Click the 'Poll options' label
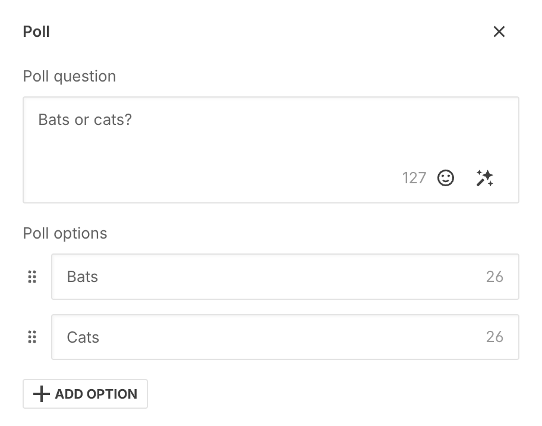The image size is (542, 426). pyautogui.click(x=65, y=233)
